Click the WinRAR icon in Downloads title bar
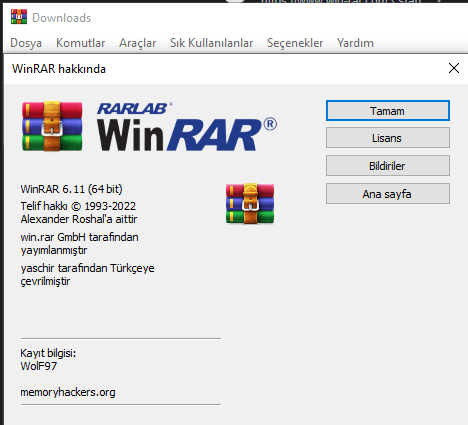This screenshot has height=425, width=468. pos(19,17)
